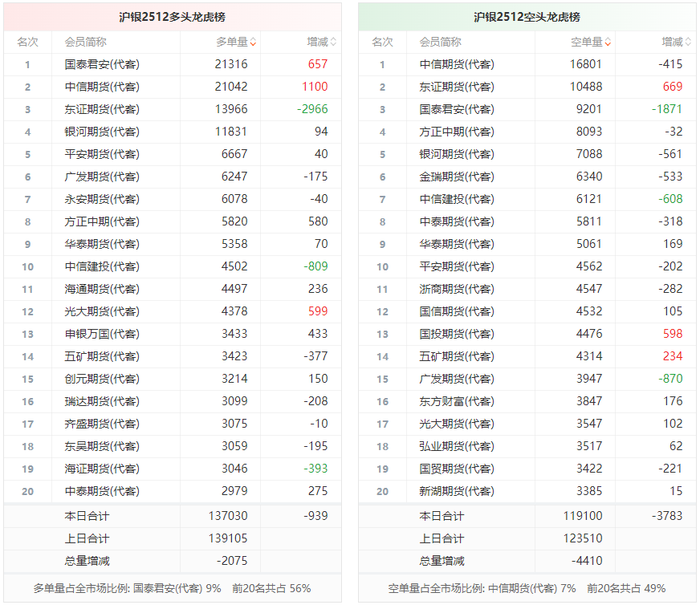Click 名次 header in long table
Image resolution: width=700 pixels, height=605 pixels.
tap(27, 42)
